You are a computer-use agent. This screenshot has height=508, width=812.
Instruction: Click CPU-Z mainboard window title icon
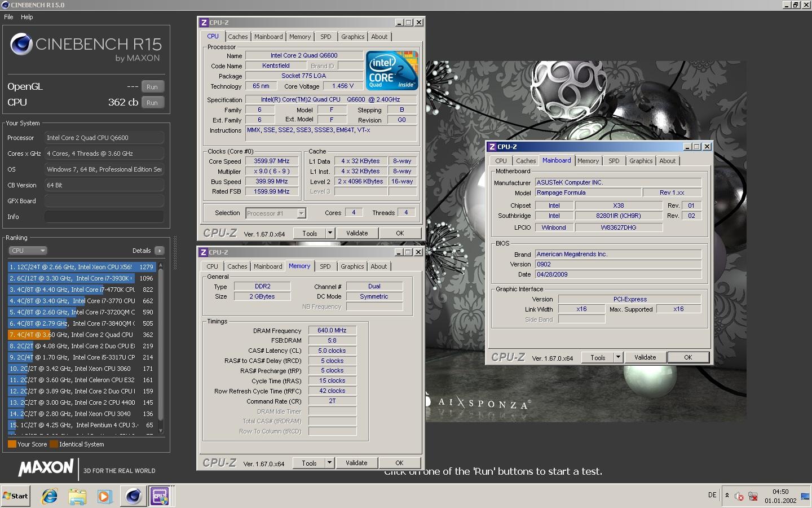click(x=492, y=147)
